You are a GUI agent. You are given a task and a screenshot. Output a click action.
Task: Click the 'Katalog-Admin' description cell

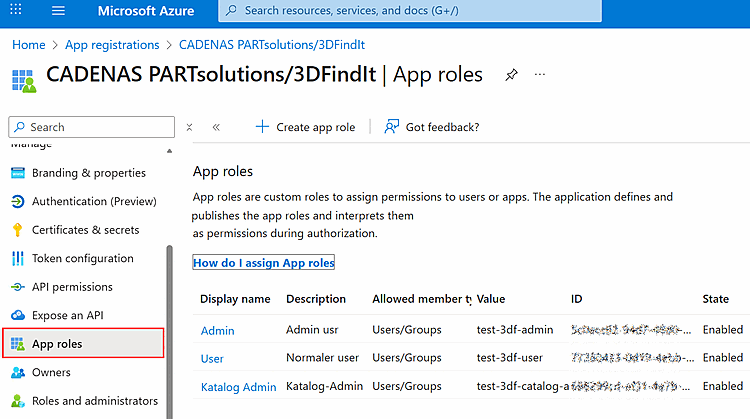click(324, 386)
